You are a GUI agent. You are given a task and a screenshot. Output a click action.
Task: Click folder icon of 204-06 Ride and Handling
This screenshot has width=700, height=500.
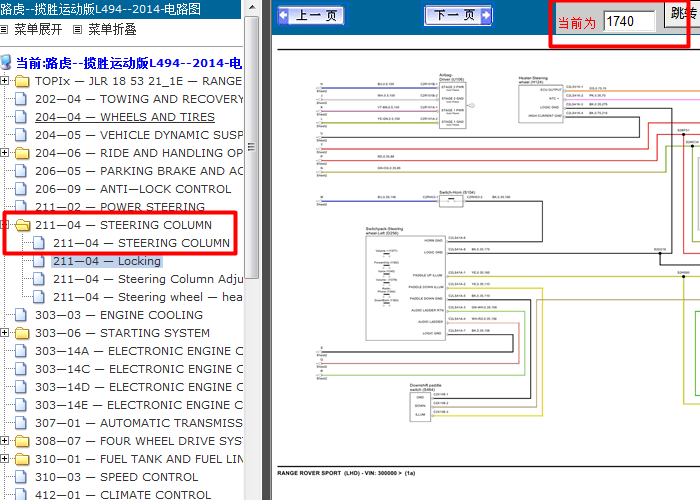pyautogui.click(x=22, y=153)
